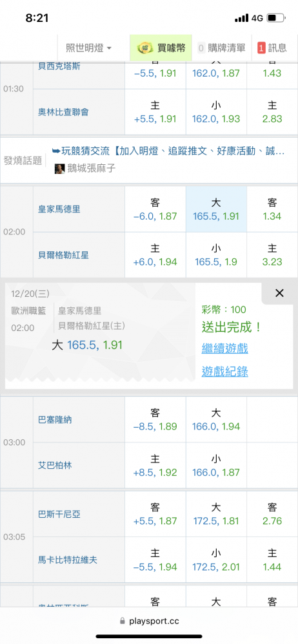Toggle selected 大 165.5, 1.91 bet cell
The width and height of the screenshot is (298, 644).
pos(217,209)
